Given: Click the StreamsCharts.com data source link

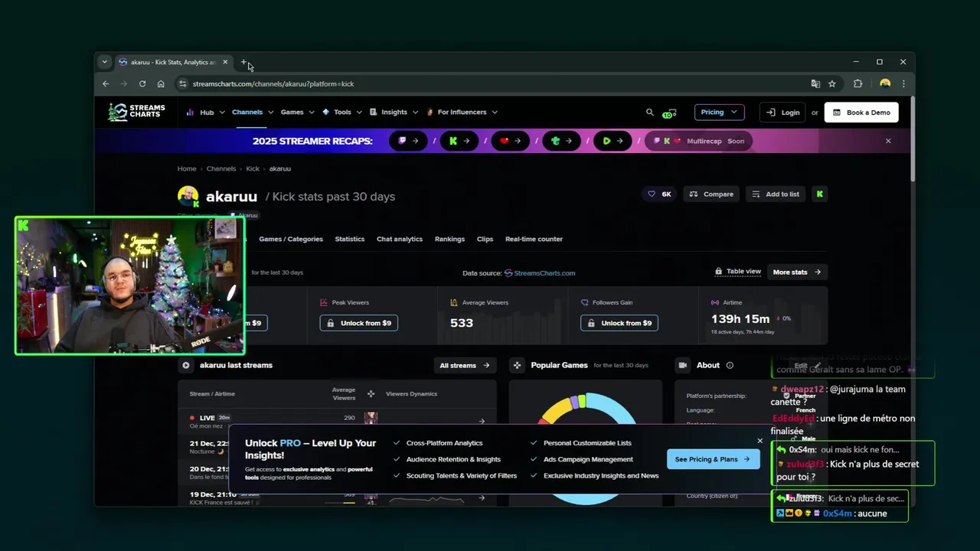Looking at the screenshot, I should point(540,272).
